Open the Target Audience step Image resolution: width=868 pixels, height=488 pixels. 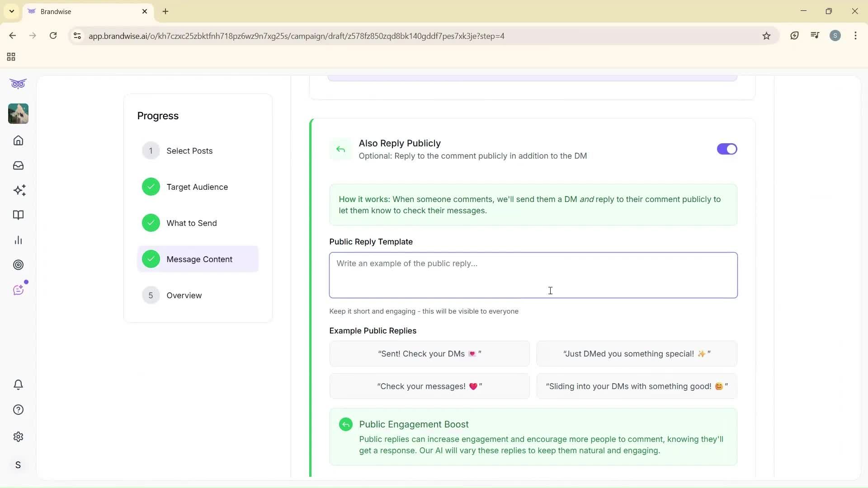tap(198, 186)
